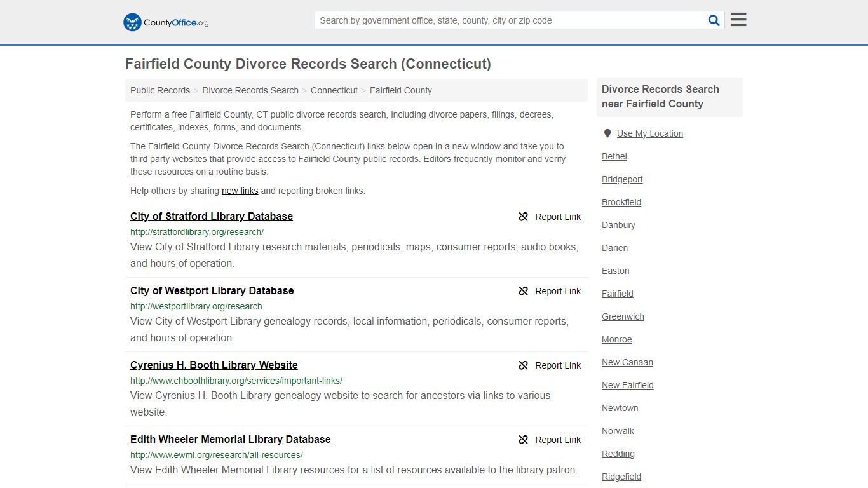Image resolution: width=868 pixels, height=488 pixels.
Task: Click broken-link icon for Cyrenius Booth Library
Action: coord(524,365)
